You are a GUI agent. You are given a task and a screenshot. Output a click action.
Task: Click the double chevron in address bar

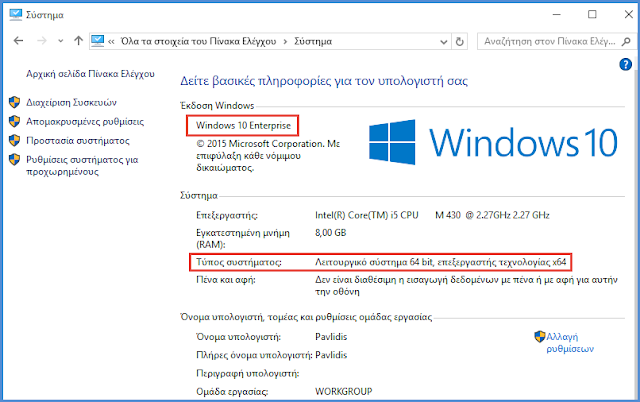(111, 42)
